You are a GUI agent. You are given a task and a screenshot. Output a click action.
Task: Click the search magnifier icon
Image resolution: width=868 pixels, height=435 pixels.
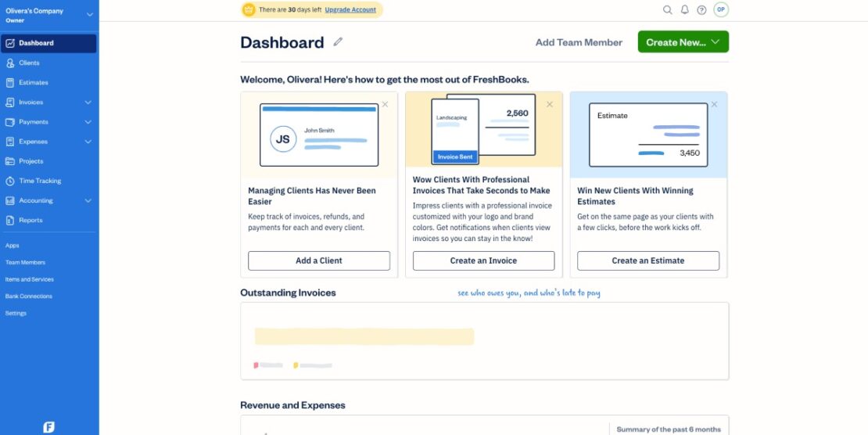667,10
